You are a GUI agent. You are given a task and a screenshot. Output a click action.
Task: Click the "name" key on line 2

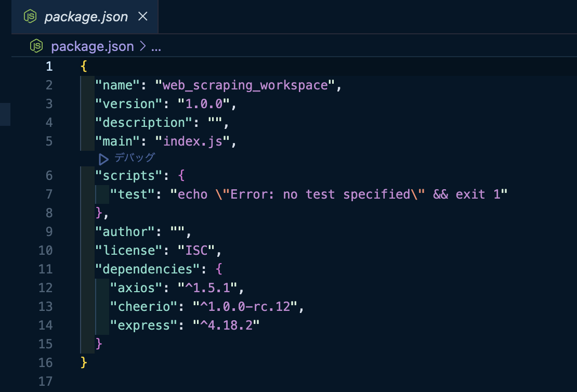pos(117,85)
